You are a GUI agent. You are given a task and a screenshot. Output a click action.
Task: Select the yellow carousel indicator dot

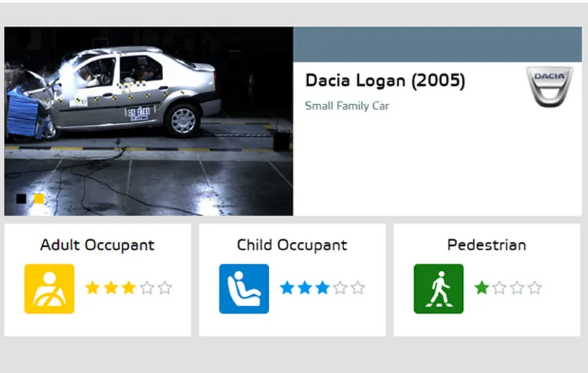click(x=39, y=199)
